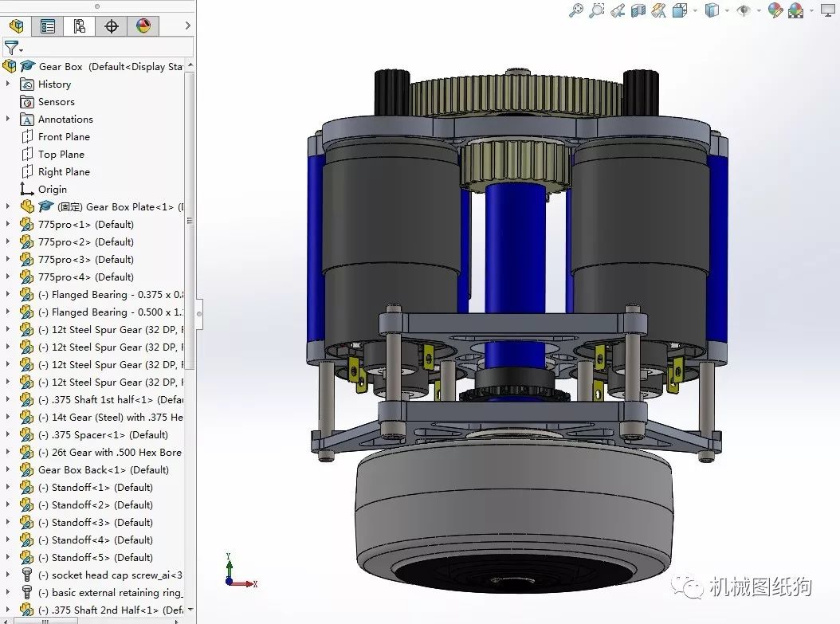Click the 775pro<3> part icon
The image size is (840, 624).
(27, 259)
